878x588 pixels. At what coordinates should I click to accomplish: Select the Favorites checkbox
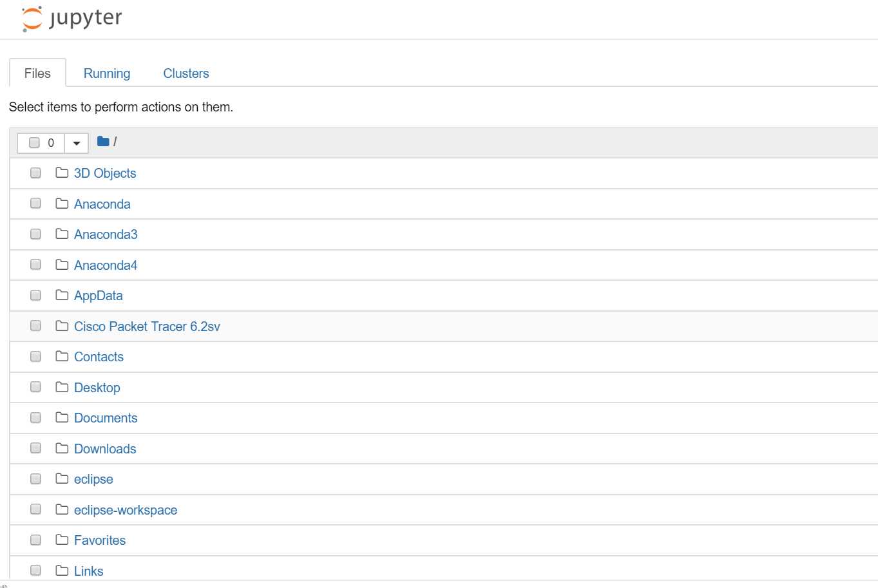coord(35,540)
